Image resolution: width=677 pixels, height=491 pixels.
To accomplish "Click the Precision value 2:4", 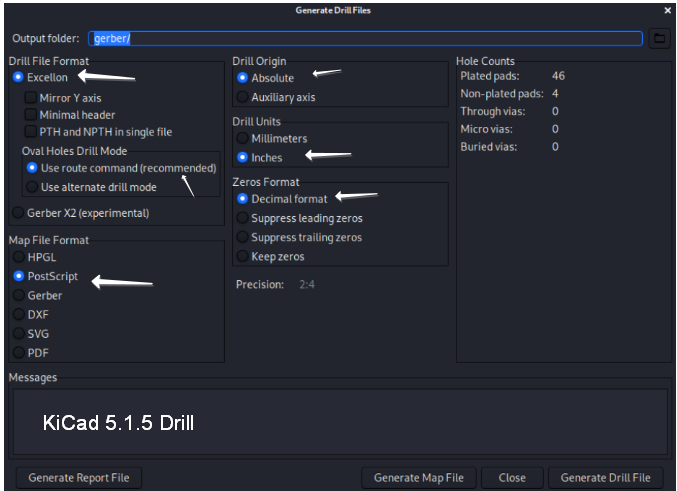I will tap(307, 285).
